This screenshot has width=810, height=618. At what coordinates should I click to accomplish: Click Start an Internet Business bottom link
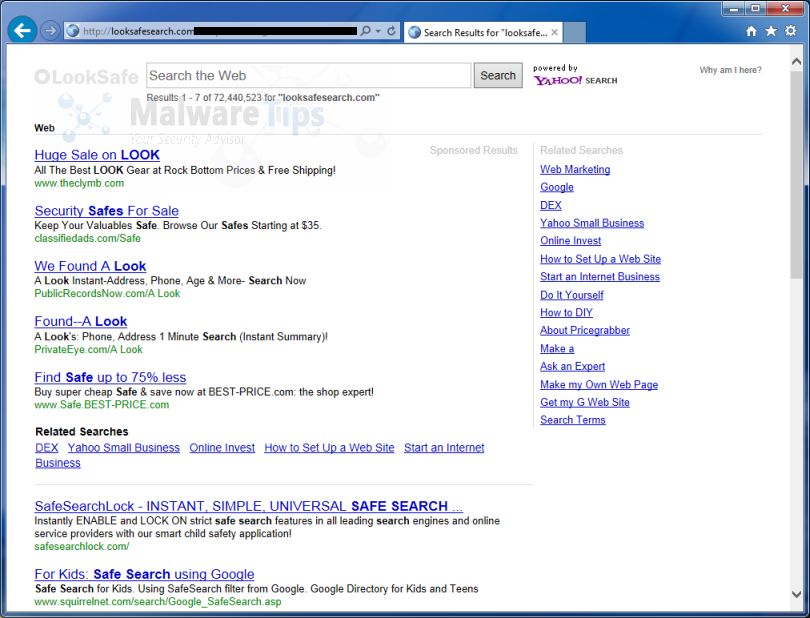coord(444,447)
